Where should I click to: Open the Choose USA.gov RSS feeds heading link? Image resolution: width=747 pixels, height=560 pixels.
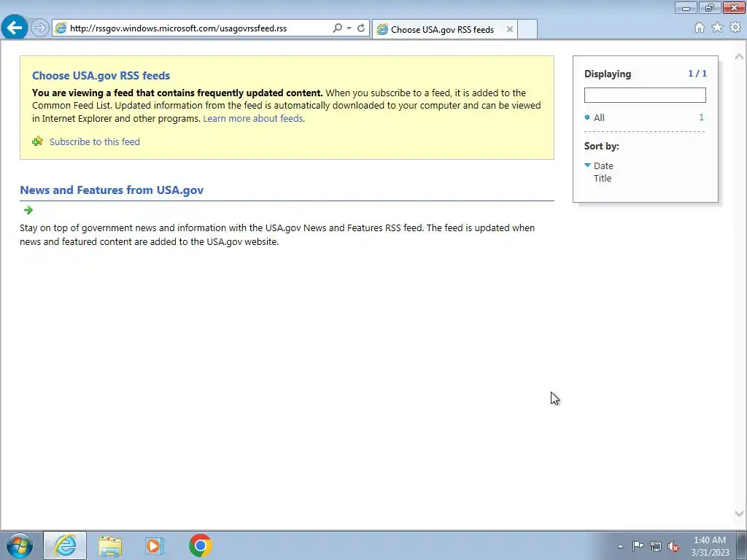101,76
